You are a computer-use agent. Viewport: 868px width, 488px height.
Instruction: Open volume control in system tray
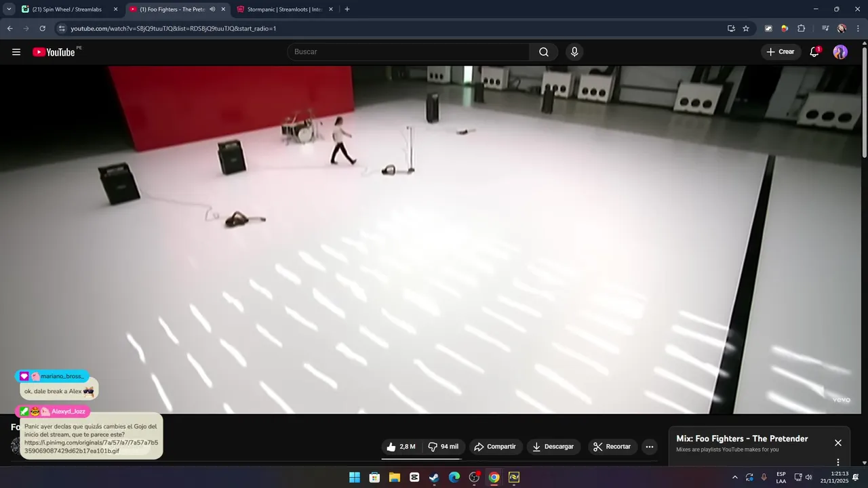[808, 477]
